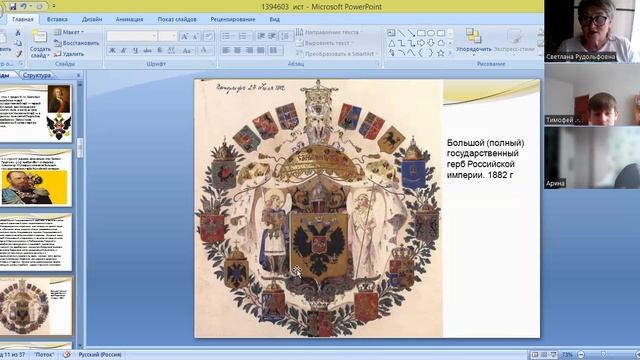The height and width of the screenshot is (360, 640).
Task: Open the Главная ribbon tab
Action: (23, 19)
